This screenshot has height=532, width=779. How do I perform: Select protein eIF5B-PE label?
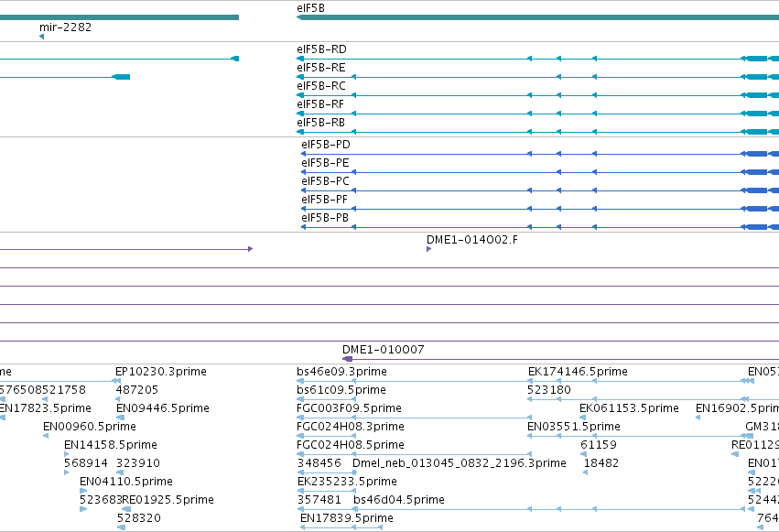click(x=325, y=163)
